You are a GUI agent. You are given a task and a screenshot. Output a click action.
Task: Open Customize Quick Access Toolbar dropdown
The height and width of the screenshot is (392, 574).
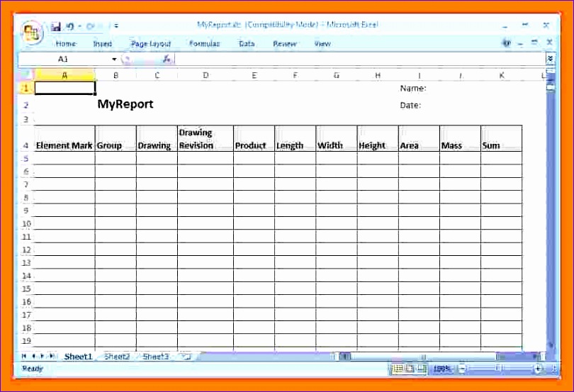tap(116, 26)
